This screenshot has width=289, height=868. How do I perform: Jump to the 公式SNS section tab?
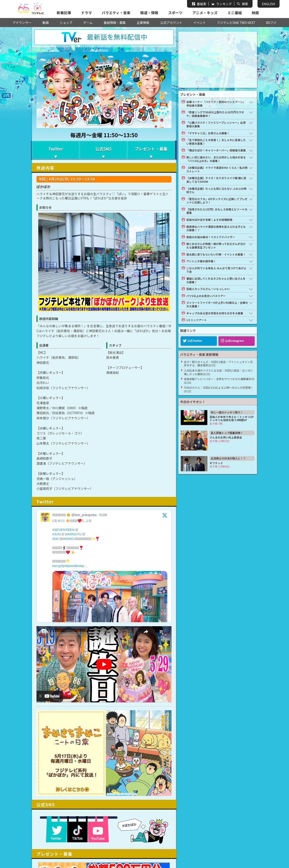coord(103,150)
